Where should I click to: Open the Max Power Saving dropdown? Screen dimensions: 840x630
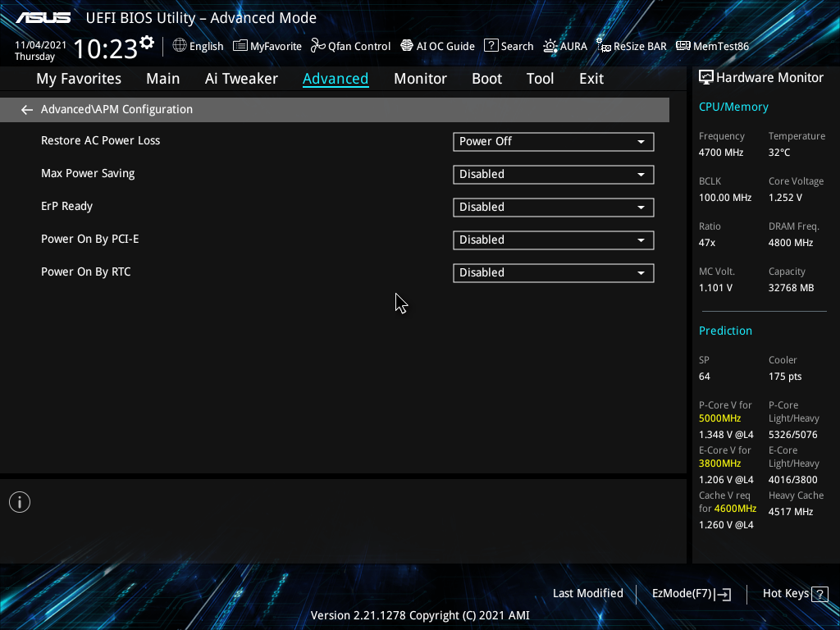[554, 174]
